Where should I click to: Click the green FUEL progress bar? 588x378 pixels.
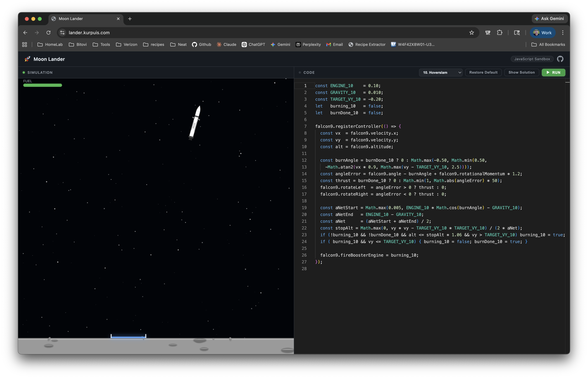click(42, 85)
